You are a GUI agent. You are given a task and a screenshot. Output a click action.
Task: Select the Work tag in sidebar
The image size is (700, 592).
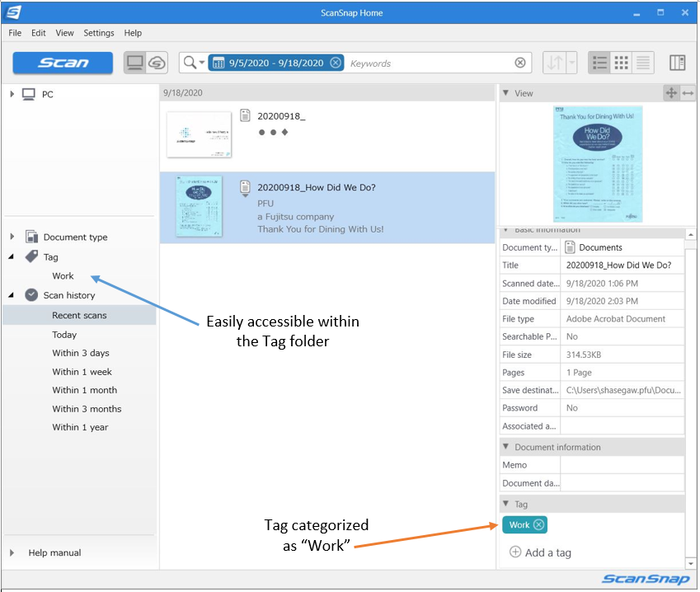click(x=63, y=276)
